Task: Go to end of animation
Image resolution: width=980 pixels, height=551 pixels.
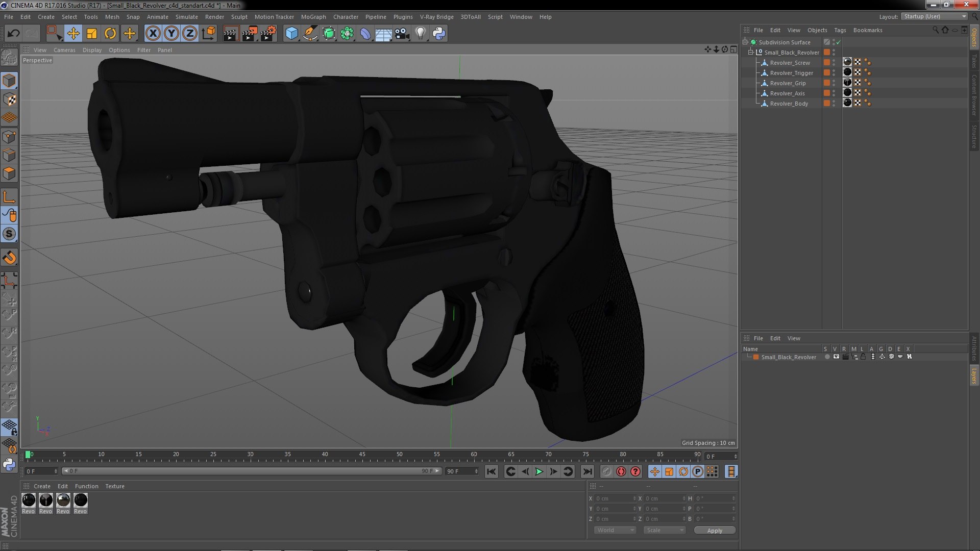Action: (x=587, y=472)
